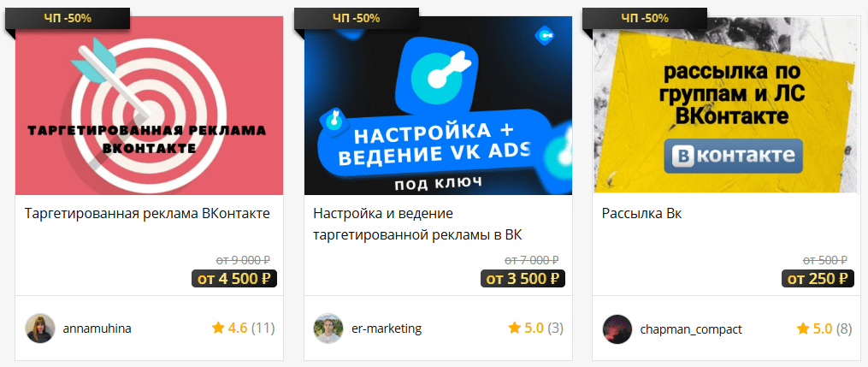Open the yellow рассылка ВКонтакте thumbnail
Screen dimensions: 868x367
pyautogui.click(x=727, y=105)
